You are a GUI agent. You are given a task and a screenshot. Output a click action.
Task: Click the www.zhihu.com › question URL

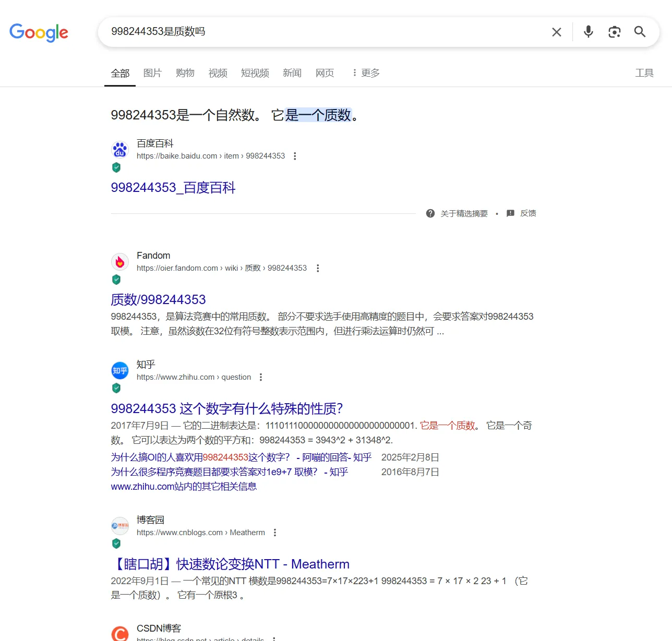[x=194, y=377]
